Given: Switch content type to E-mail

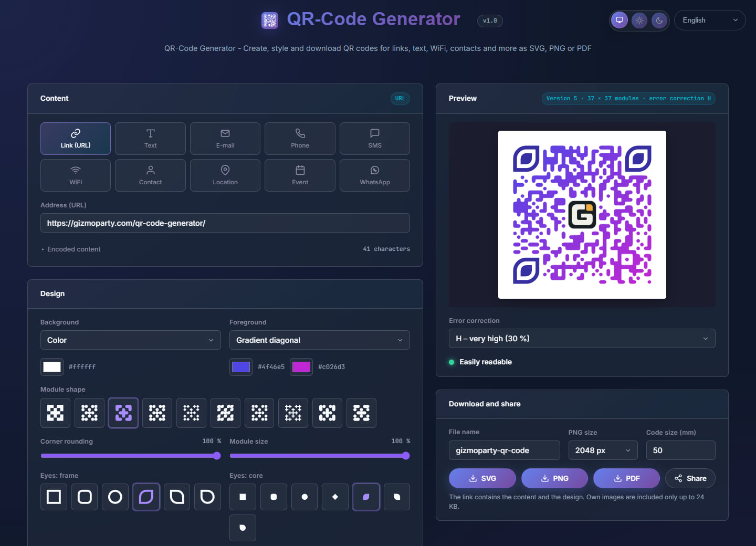Looking at the screenshot, I should point(225,139).
